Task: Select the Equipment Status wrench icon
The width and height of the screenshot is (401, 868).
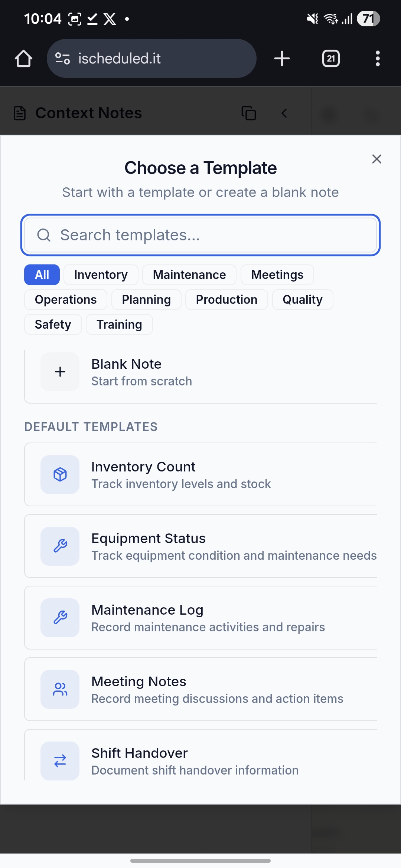Action: (60, 546)
